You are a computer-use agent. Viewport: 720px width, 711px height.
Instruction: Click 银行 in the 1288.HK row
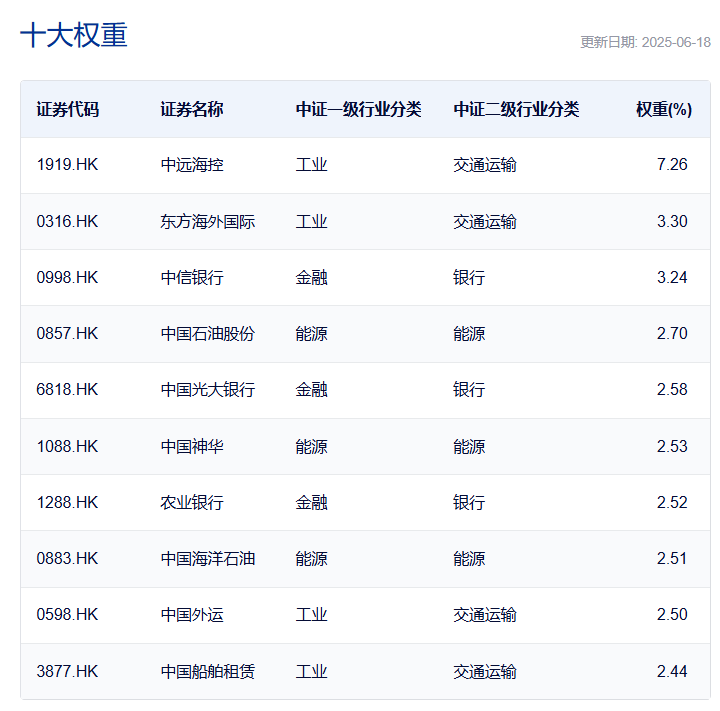(x=469, y=503)
